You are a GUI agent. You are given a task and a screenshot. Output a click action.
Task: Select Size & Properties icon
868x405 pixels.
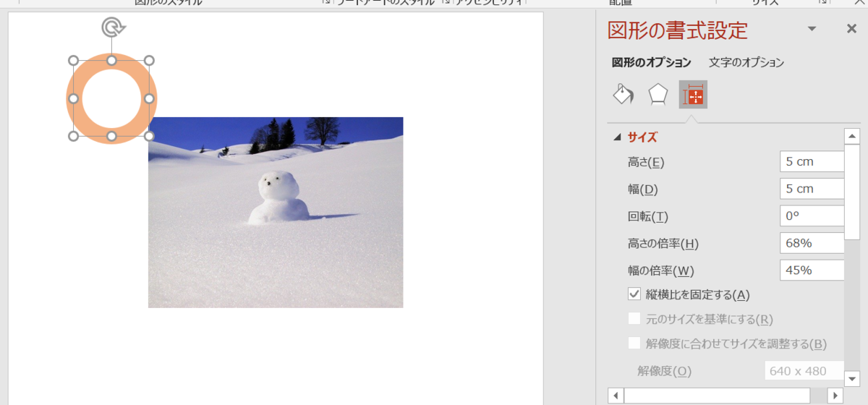(693, 95)
